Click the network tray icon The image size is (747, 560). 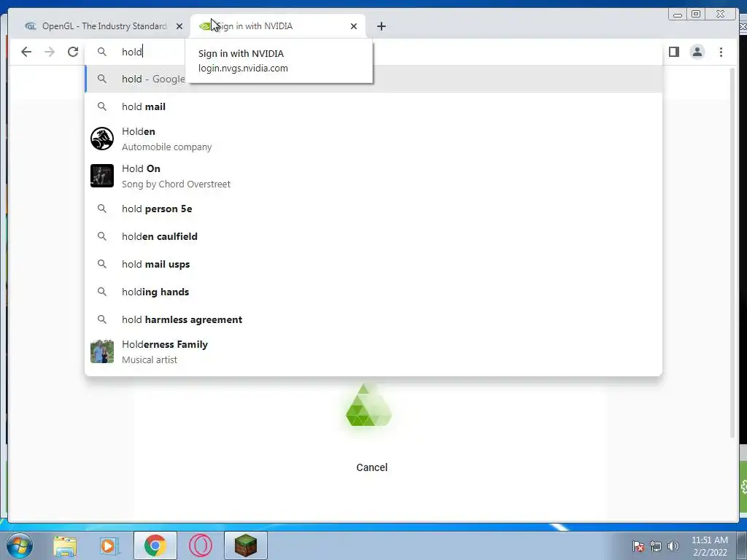pyautogui.click(x=656, y=546)
